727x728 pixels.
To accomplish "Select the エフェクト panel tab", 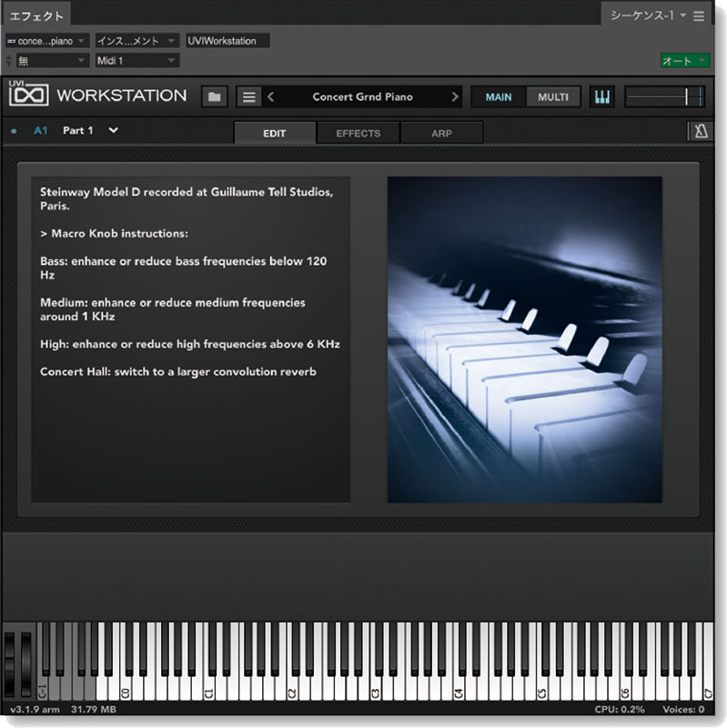I will click(36, 16).
